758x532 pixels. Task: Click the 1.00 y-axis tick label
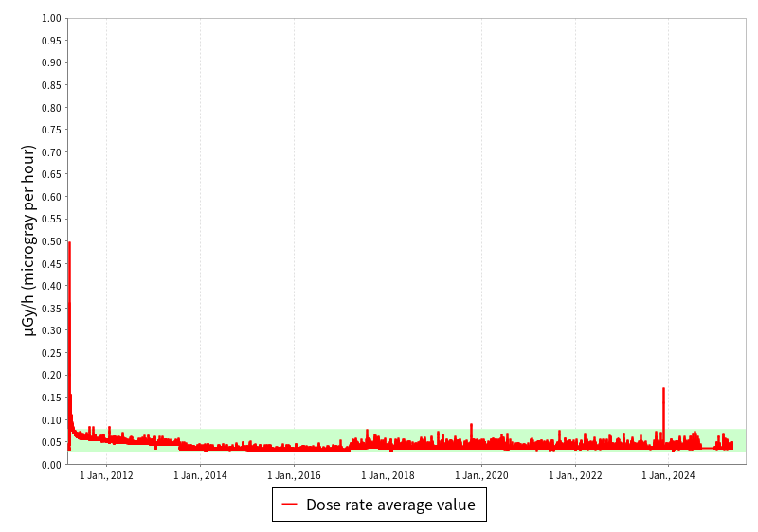click(52, 18)
